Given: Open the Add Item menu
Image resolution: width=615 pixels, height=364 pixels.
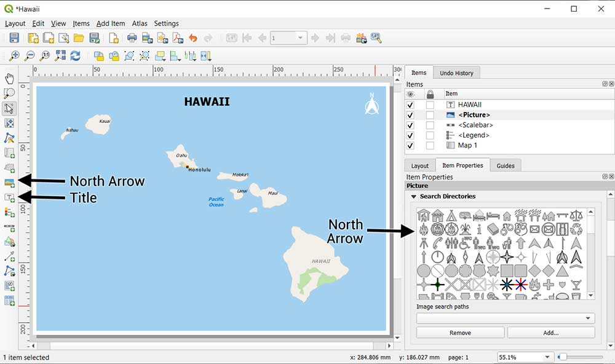Looking at the screenshot, I should tap(111, 23).
